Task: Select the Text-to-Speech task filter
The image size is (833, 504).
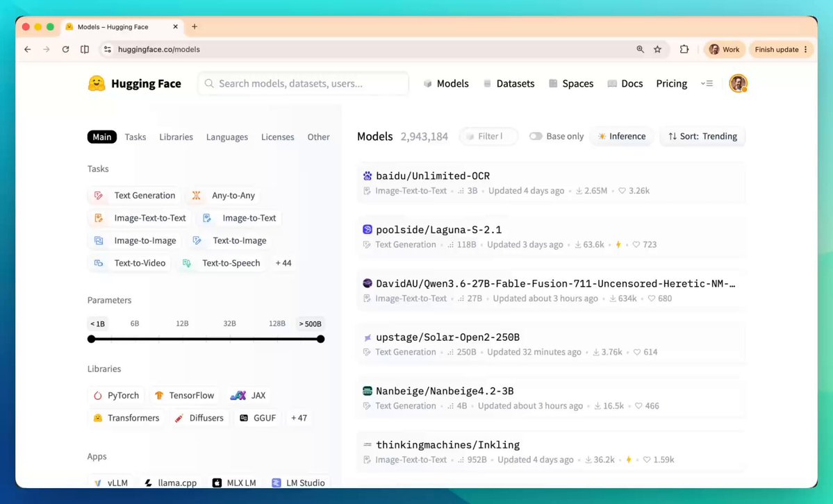Action: tap(221, 263)
